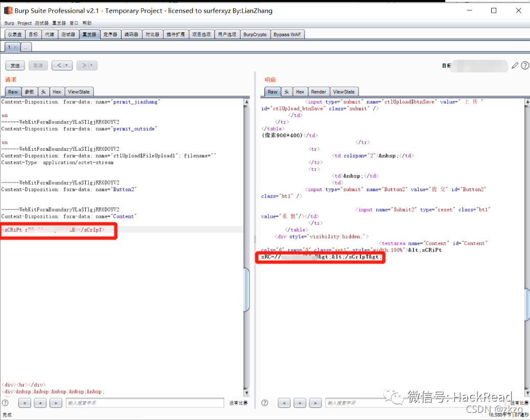
Task: Open the Bypass WAF tab
Action: pos(287,35)
